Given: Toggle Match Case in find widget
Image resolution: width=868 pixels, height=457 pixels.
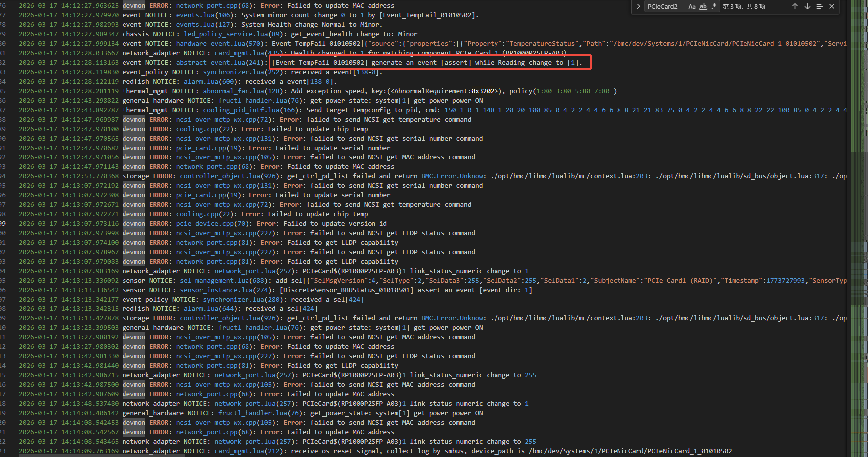Looking at the screenshot, I should (x=692, y=6).
